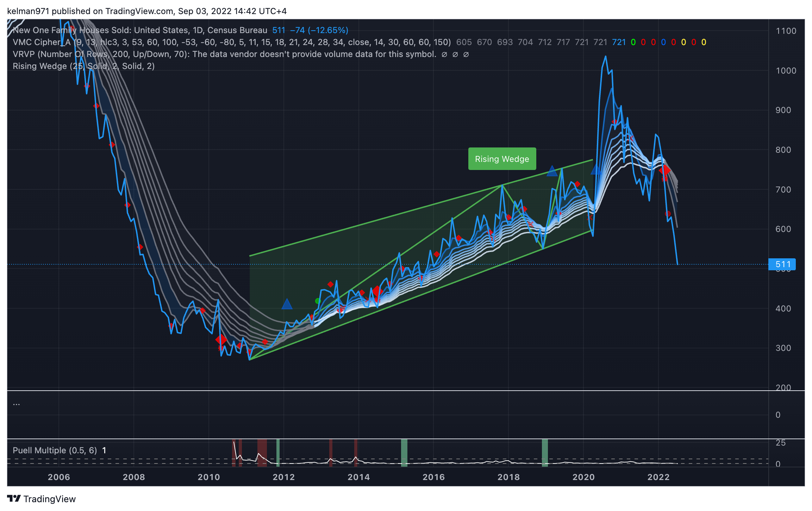The height and width of the screenshot is (511, 812).
Task: Click the large red diamond near 2014
Action: pos(377,291)
